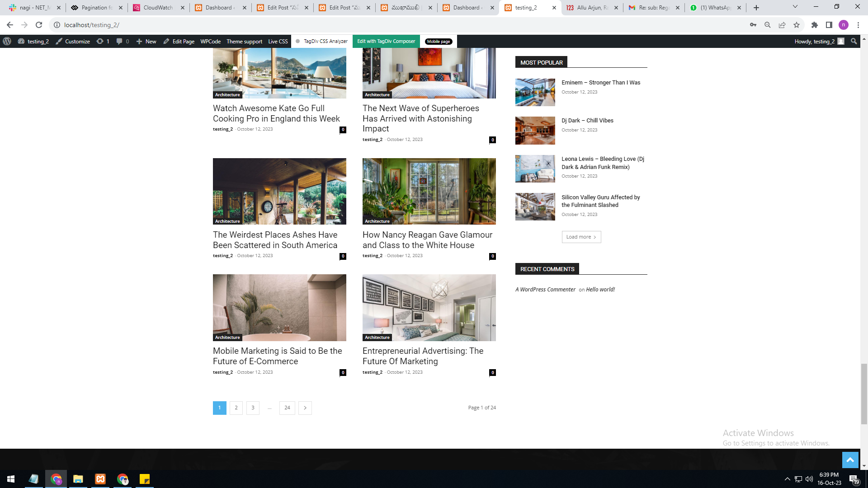Image resolution: width=868 pixels, height=488 pixels.
Task: Open the browser extensions puzzle icon
Action: (x=815, y=25)
